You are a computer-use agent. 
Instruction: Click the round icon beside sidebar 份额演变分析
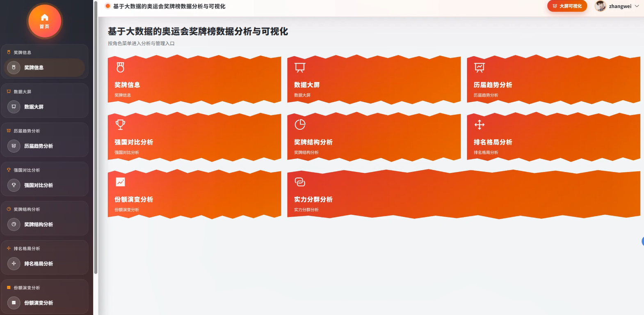14,303
